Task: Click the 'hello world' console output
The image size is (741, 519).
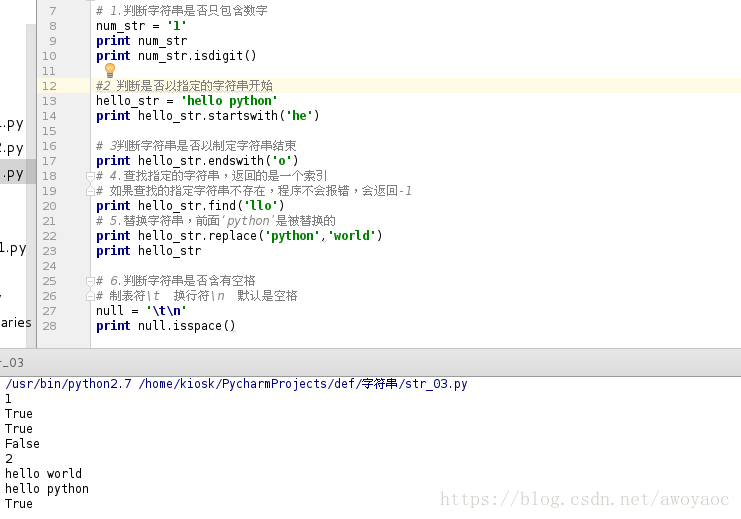Action: [43, 474]
